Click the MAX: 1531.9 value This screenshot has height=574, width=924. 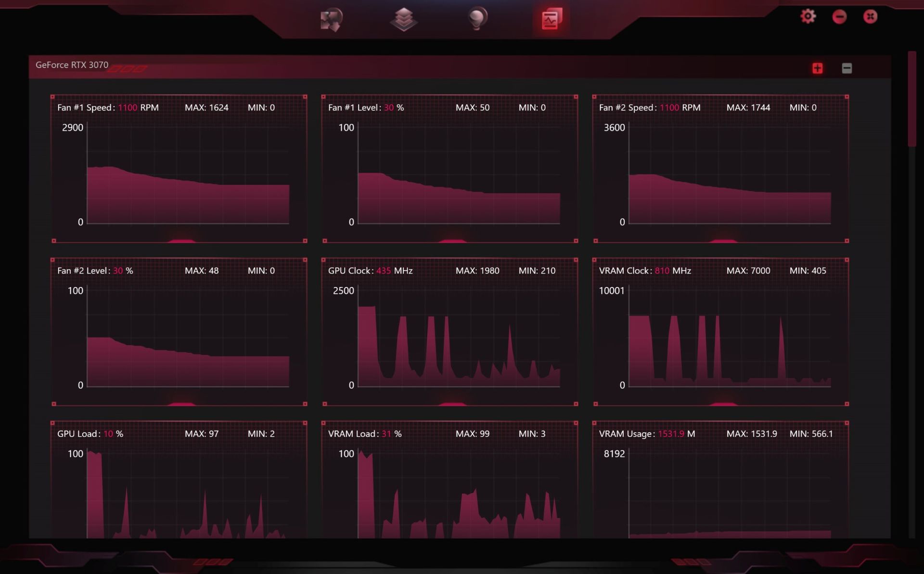tap(752, 434)
